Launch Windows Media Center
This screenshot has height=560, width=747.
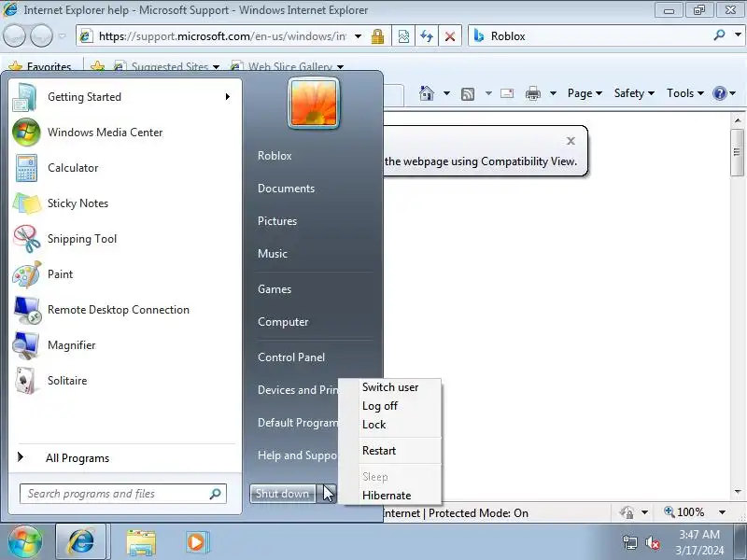coord(124,133)
